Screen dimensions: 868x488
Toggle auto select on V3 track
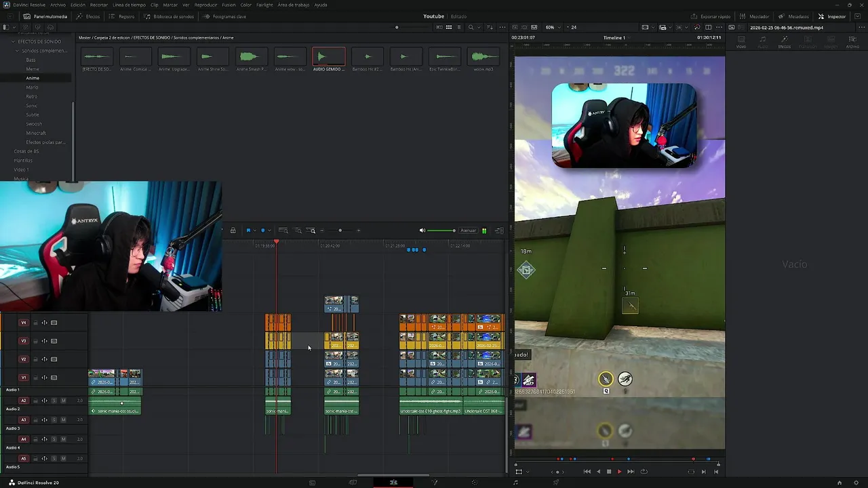tap(44, 341)
